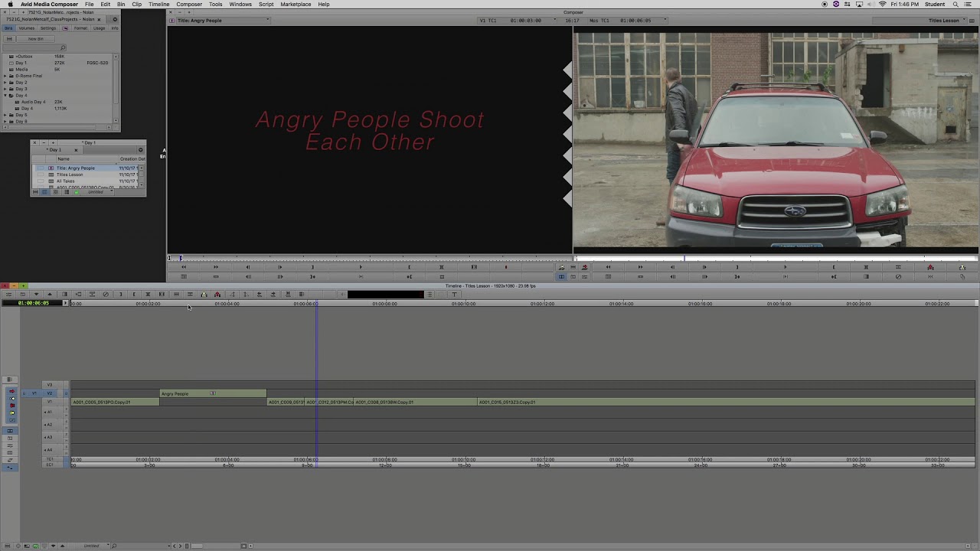980x551 pixels.
Task: Click the green bin status icon
Action: 77,192
